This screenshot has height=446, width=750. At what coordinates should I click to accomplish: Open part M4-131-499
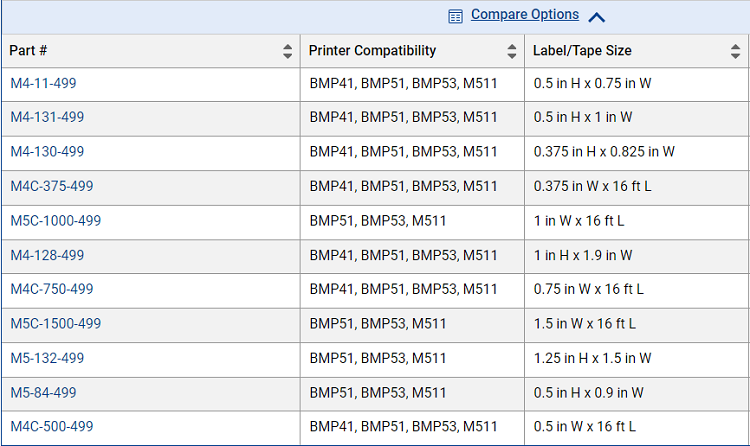click(47, 117)
